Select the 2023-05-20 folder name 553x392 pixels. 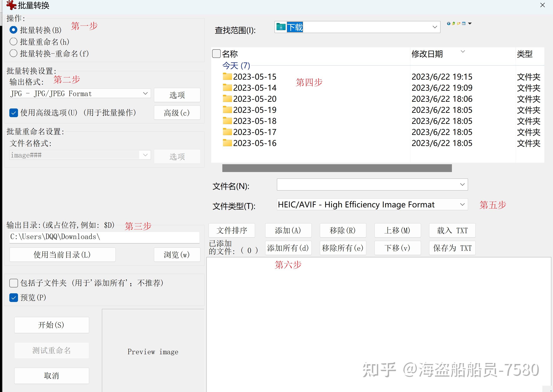click(x=255, y=99)
